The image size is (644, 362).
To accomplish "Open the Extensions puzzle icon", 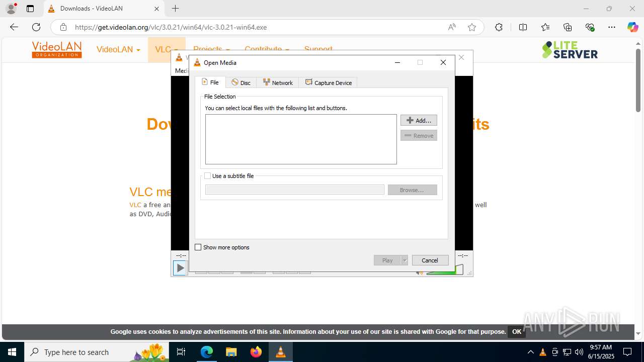I will pyautogui.click(x=499, y=27).
